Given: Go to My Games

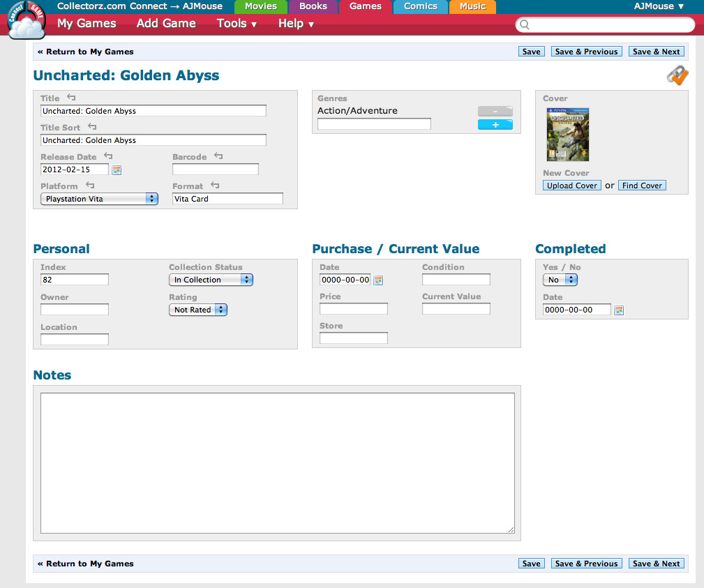Looking at the screenshot, I should click(x=87, y=23).
